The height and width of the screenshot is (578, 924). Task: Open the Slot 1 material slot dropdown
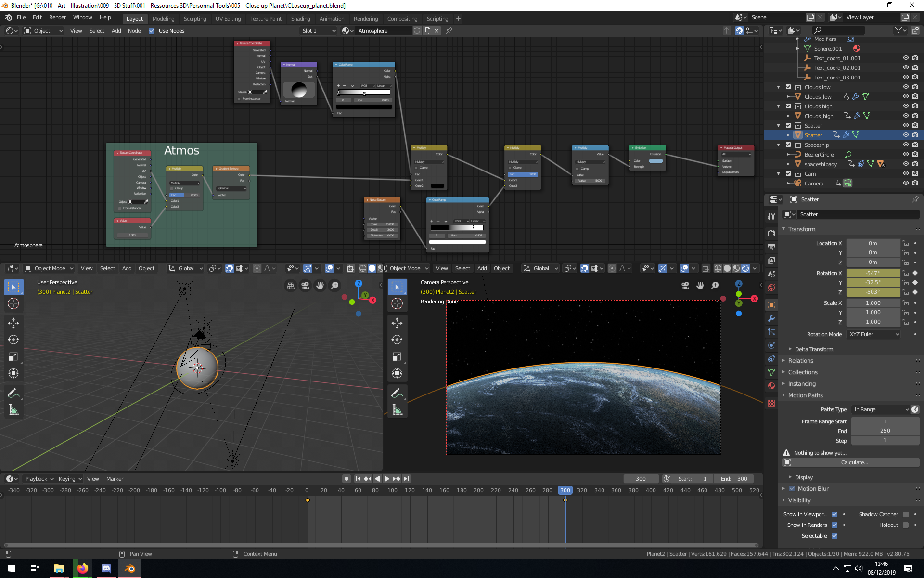point(319,31)
